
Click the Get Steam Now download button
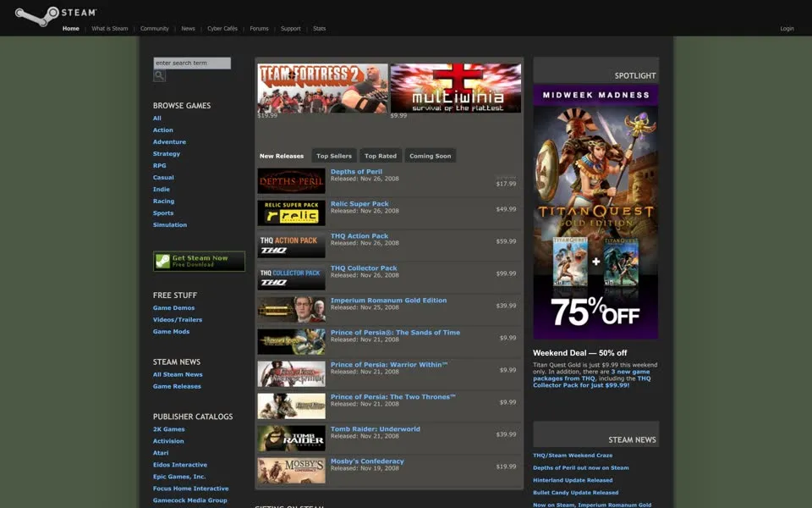pyautogui.click(x=199, y=262)
